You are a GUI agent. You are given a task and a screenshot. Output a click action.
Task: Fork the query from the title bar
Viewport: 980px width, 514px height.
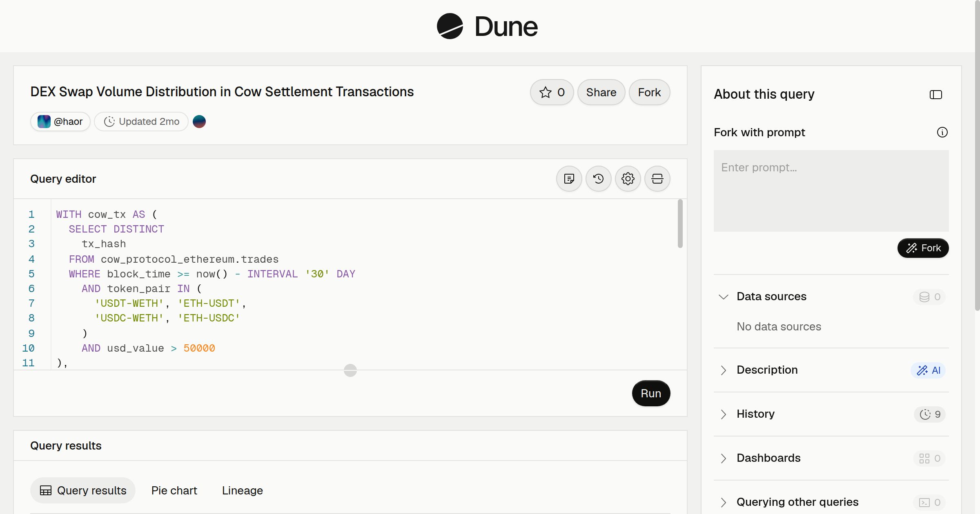[649, 92]
